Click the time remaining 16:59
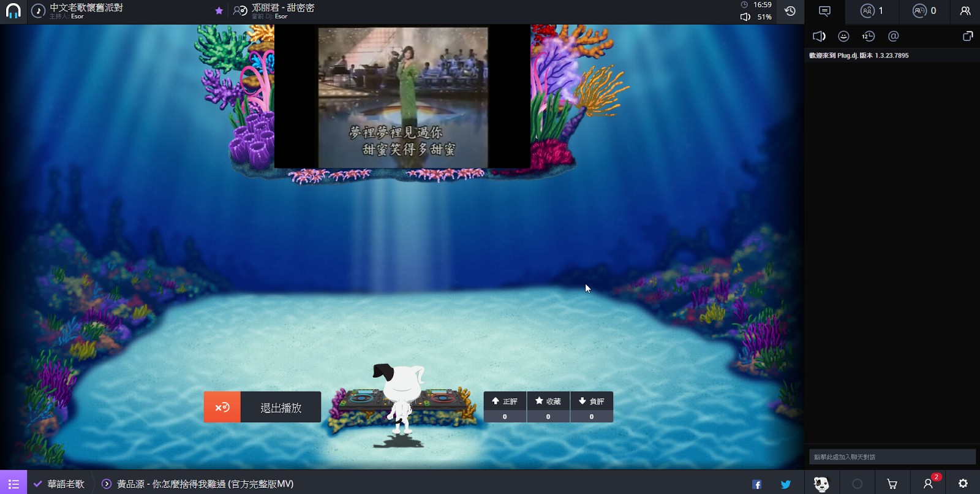Image resolution: width=980 pixels, height=494 pixels. [x=762, y=5]
